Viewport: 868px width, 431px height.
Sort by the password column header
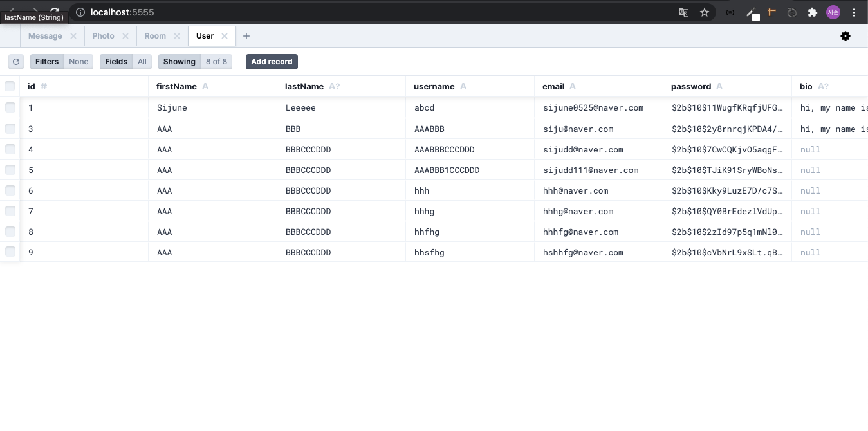[728, 86]
